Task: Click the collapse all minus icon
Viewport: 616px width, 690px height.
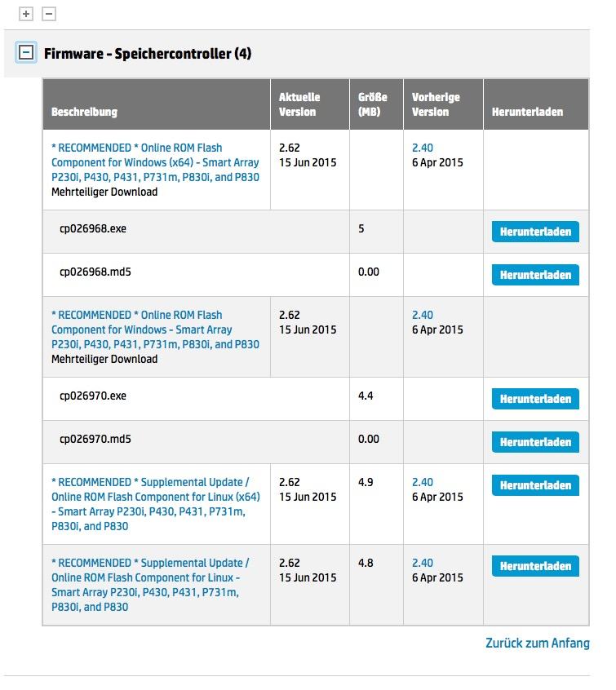Action: pyautogui.click(x=49, y=14)
